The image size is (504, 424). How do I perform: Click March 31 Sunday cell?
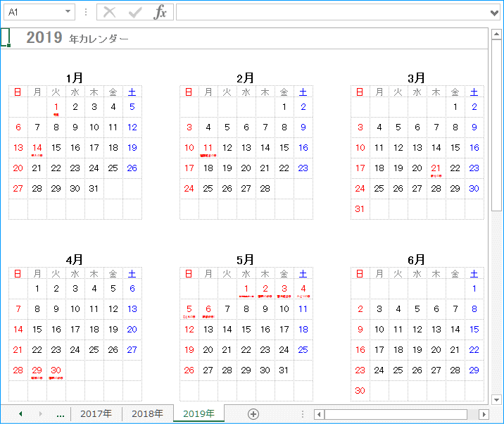coord(360,209)
